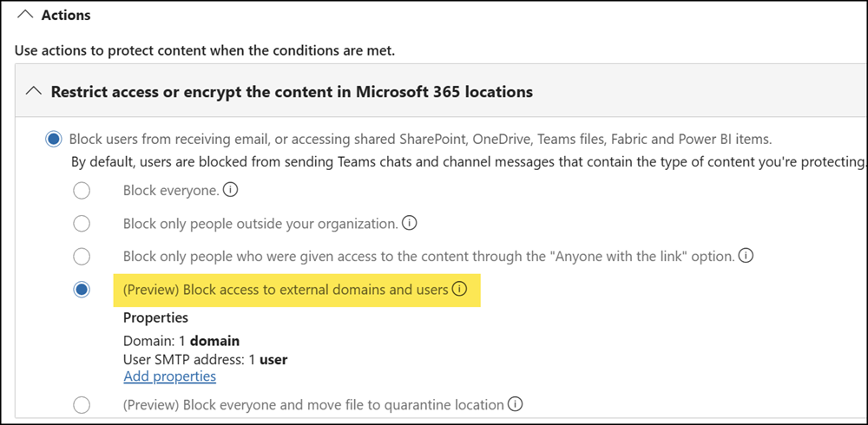Click the User SMTP address: 1 user text
The height and width of the screenshot is (425, 868).
tap(206, 359)
